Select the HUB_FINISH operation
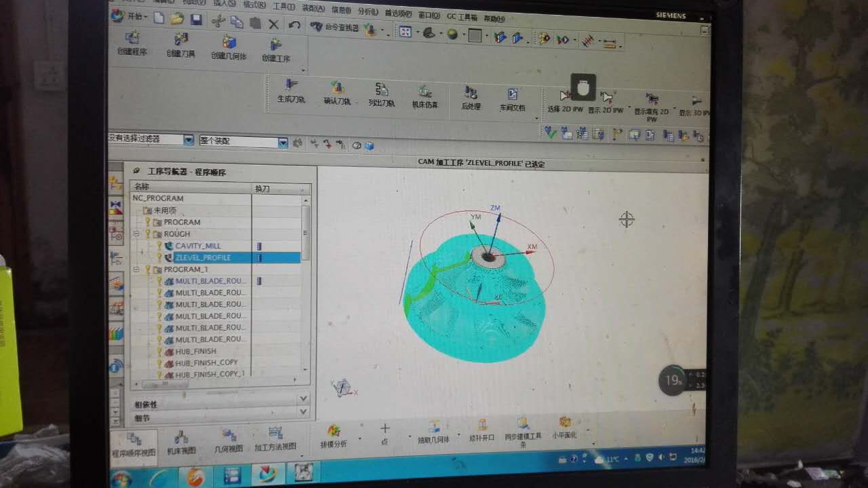The image size is (868, 488). (195, 352)
